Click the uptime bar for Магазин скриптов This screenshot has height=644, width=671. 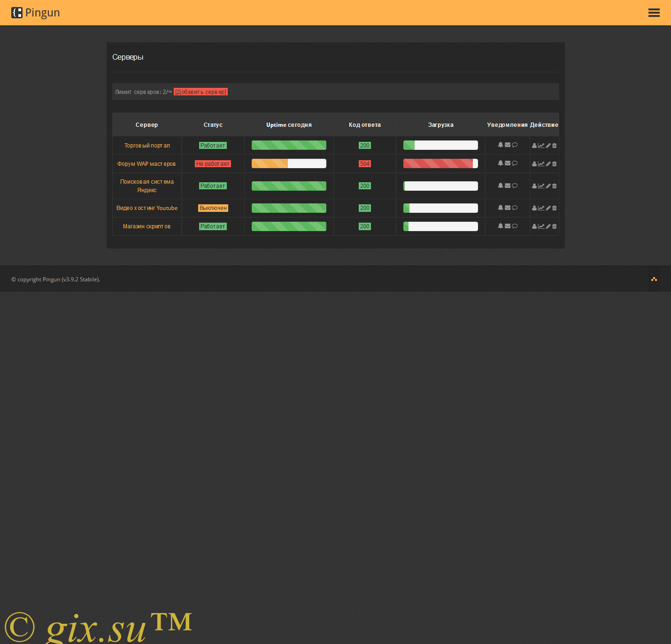click(289, 226)
